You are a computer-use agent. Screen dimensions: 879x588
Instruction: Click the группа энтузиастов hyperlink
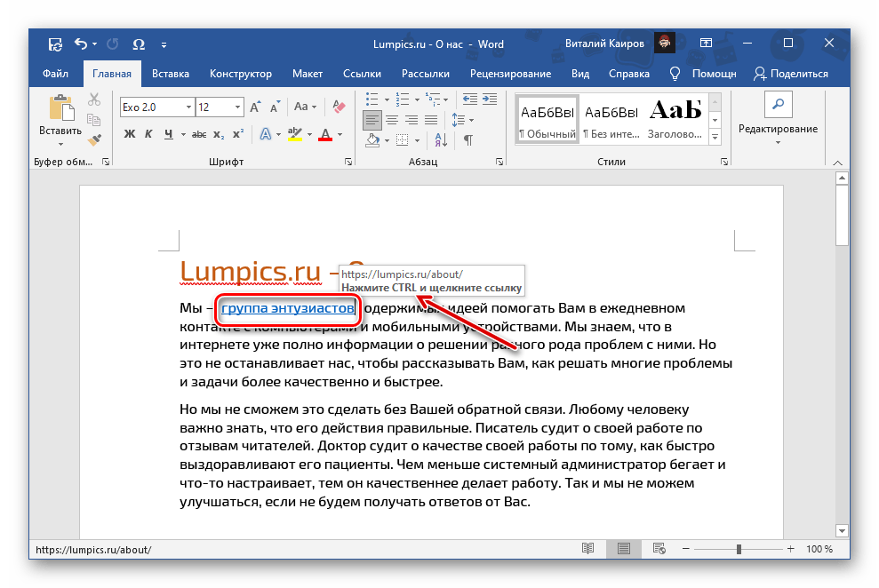click(288, 308)
